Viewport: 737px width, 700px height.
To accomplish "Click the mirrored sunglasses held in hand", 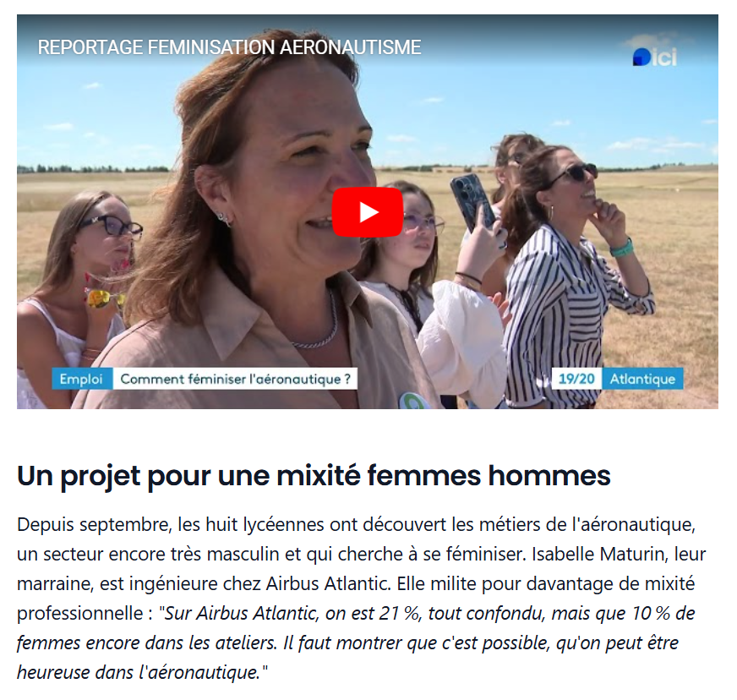I will 104,298.
